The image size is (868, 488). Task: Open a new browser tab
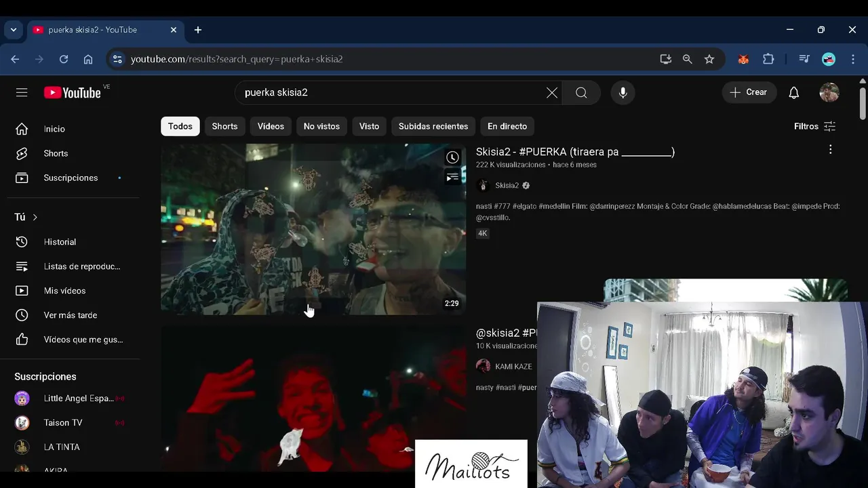pos(198,30)
